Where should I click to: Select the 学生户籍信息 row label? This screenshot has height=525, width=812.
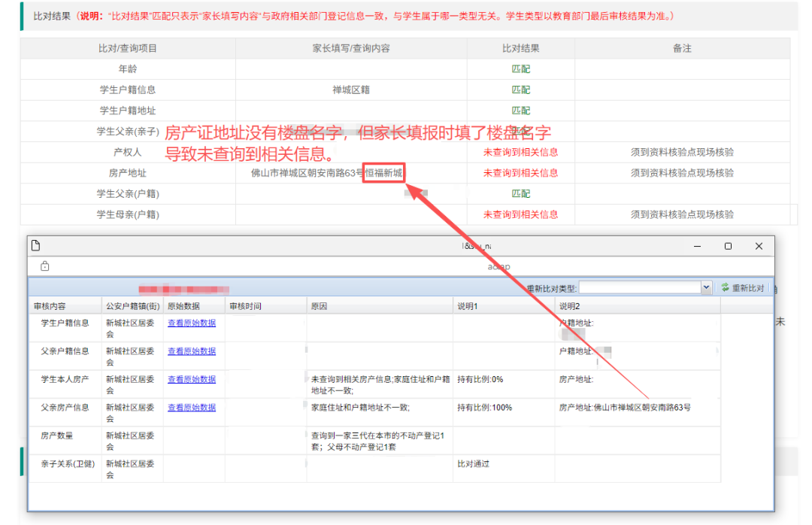[65, 323]
